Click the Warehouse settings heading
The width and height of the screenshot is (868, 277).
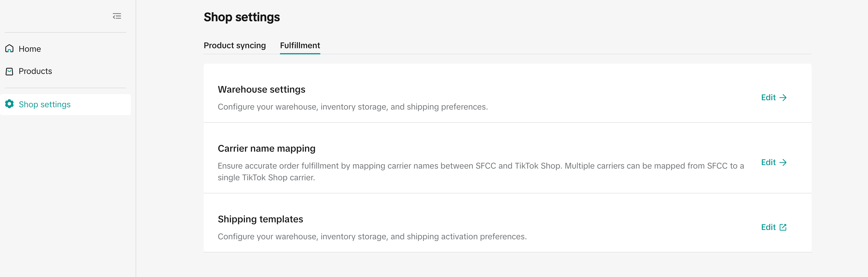pyautogui.click(x=262, y=89)
